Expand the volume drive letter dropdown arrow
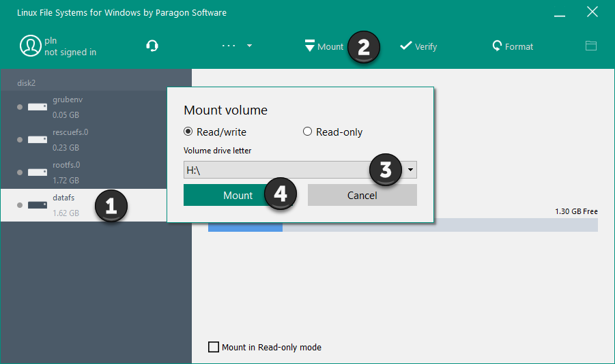The height and width of the screenshot is (364, 615). click(x=410, y=170)
